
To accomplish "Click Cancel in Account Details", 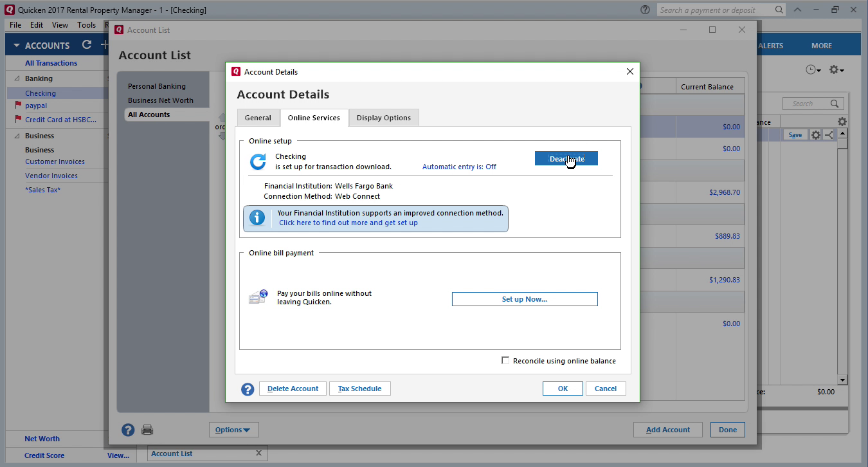I will pos(606,389).
